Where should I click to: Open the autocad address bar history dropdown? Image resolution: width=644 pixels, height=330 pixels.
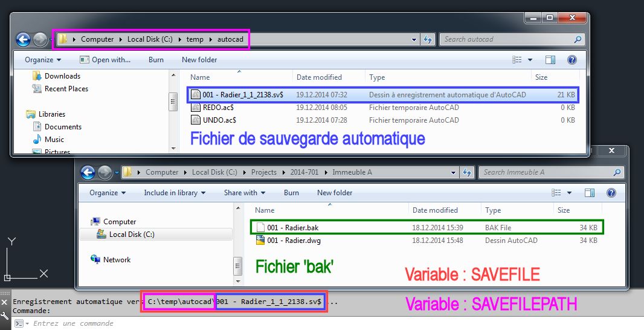click(414, 40)
